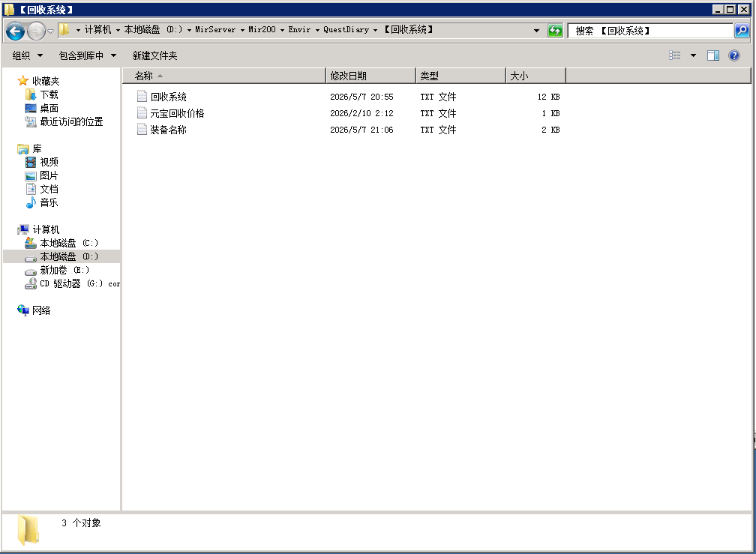This screenshot has width=756, height=554.
Task: Expand dropdown arrow after MirServer breadcrumb
Action: pos(242,30)
